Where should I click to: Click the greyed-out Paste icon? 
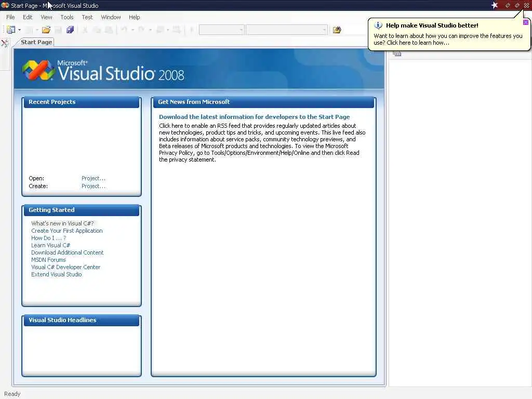tap(109, 30)
